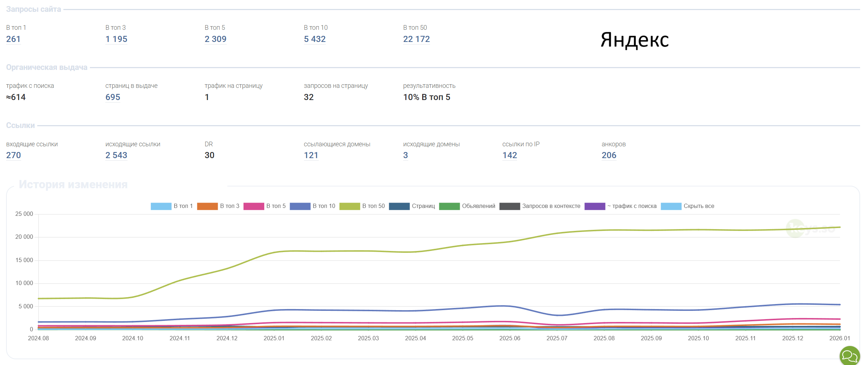Open the 5 432 top 10 queries link

(x=315, y=39)
